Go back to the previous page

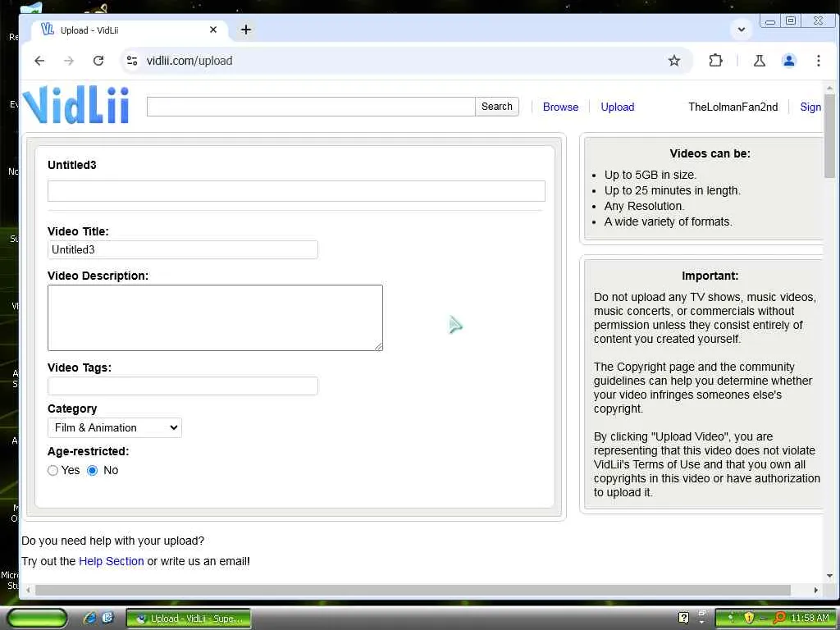point(39,61)
